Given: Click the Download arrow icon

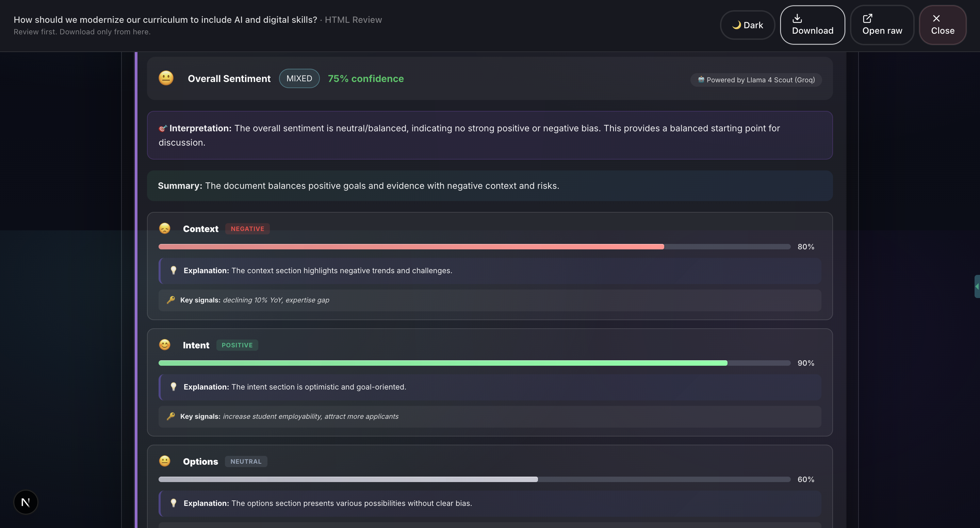Looking at the screenshot, I should pos(797,18).
